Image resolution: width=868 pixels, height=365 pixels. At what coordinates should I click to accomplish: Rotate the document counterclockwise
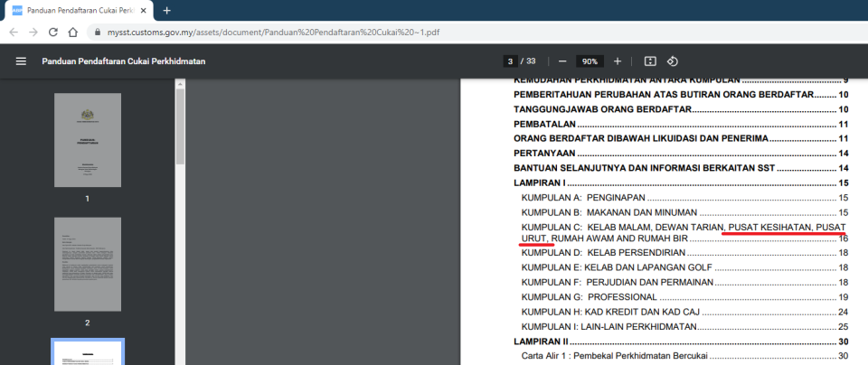click(673, 61)
